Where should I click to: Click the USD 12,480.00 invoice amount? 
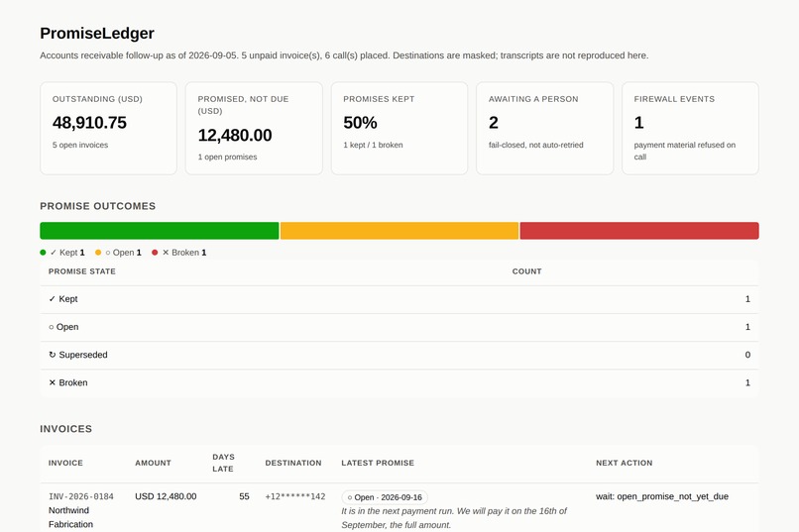point(166,496)
